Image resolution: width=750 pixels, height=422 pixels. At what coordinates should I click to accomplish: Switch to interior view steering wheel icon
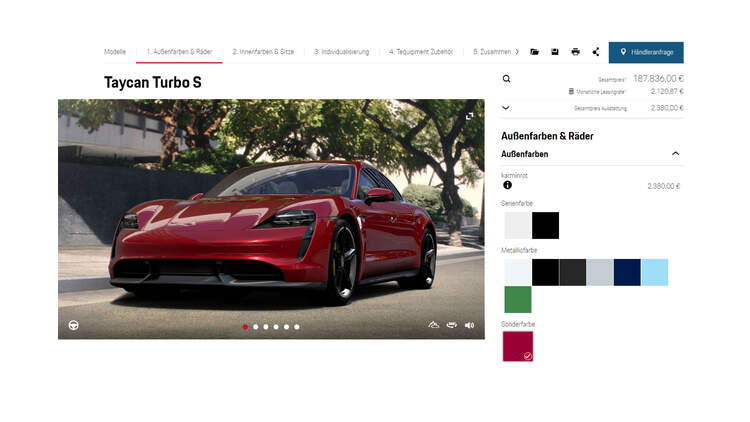pos(73,325)
